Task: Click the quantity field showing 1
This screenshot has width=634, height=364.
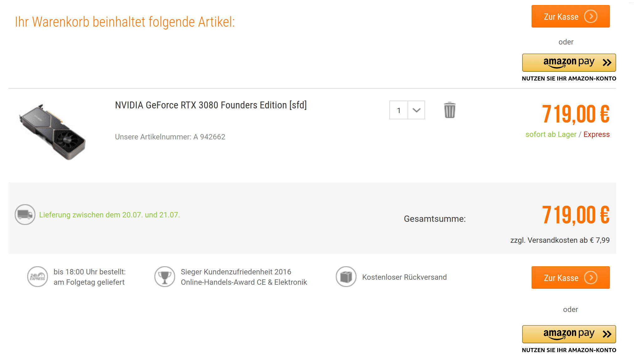Action: click(399, 110)
